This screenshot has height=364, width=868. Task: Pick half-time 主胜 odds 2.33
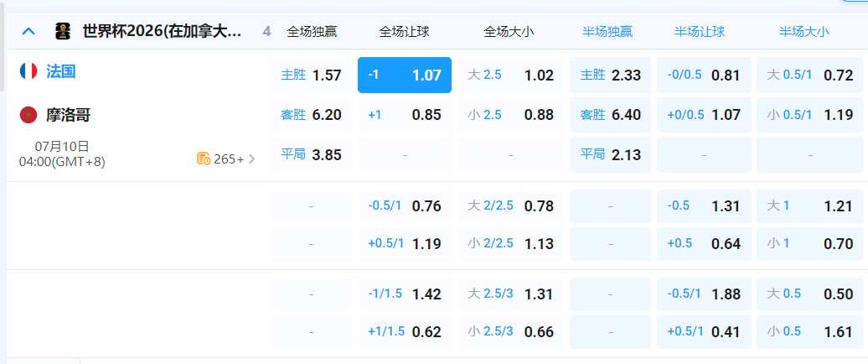(x=611, y=75)
